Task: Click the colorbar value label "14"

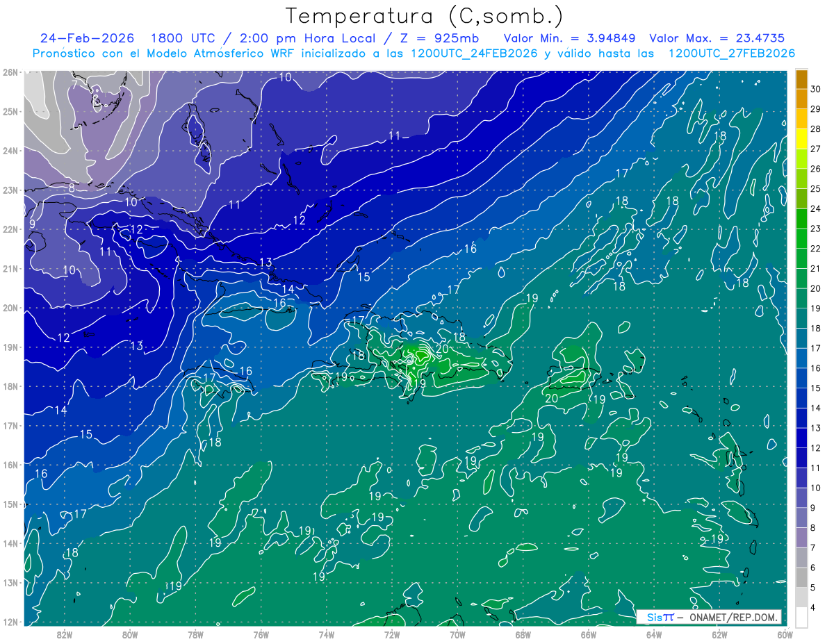Action: [x=815, y=408]
